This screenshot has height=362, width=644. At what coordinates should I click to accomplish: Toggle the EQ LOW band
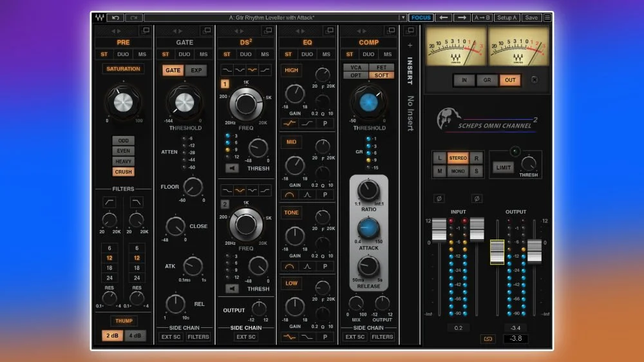[291, 283]
